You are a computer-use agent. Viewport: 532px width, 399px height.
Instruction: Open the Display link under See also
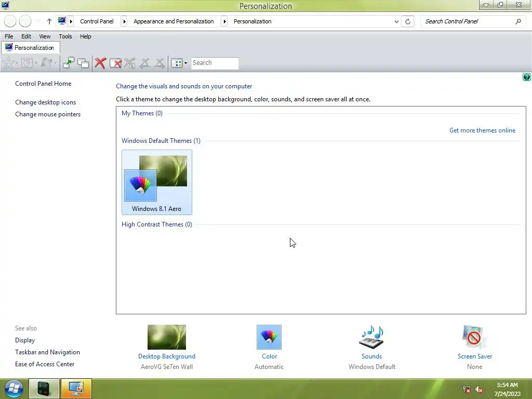click(x=25, y=340)
